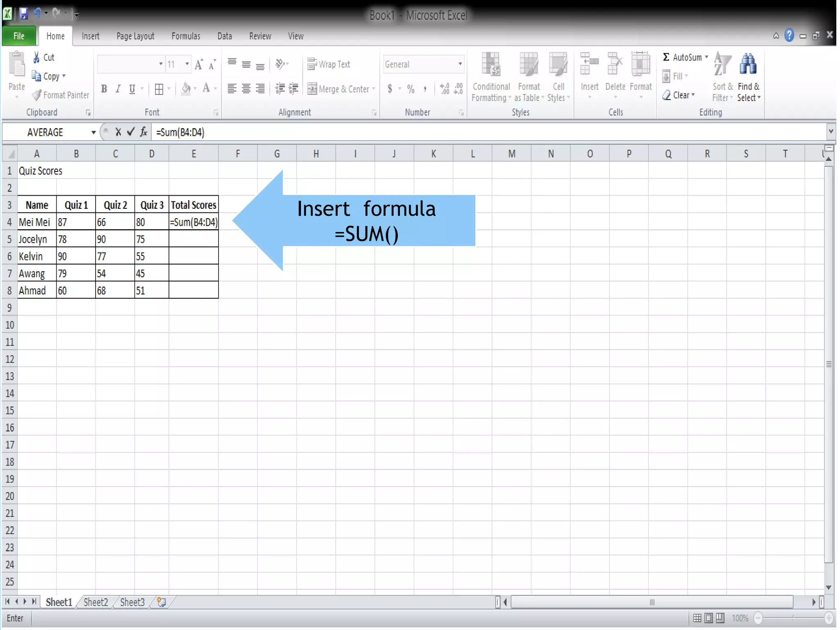Click the Format Painter brush icon
Image resolution: width=840 pixels, height=630 pixels.
(x=37, y=95)
